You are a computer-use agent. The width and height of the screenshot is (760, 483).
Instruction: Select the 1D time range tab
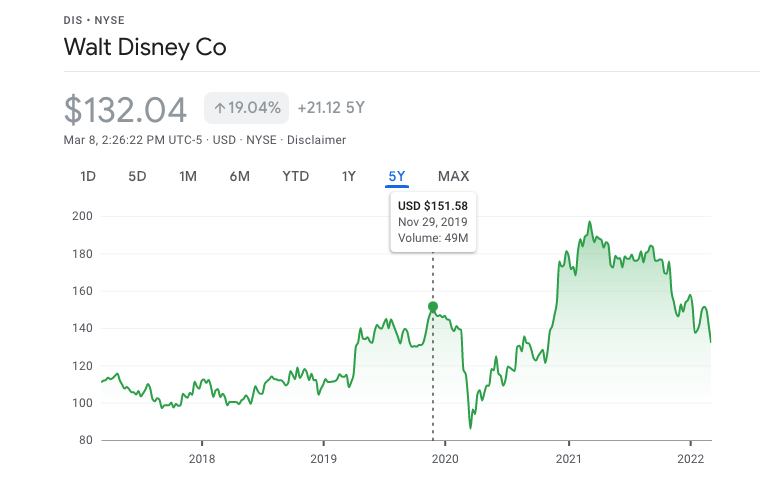coord(88,177)
